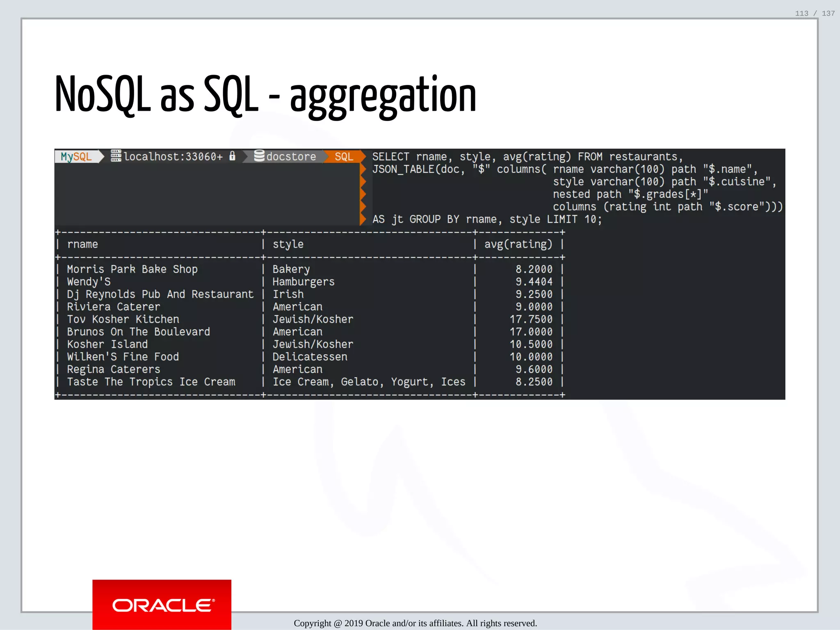This screenshot has width=840, height=630.
Task: Click the 9.6000 rating value
Action: pyautogui.click(x=534, y=370)
